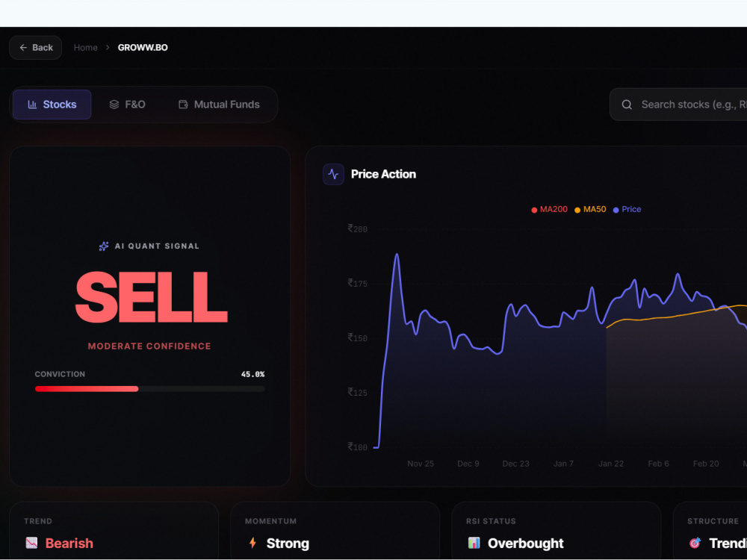Click the Strong momentum lightning icon

coord(252,543)
